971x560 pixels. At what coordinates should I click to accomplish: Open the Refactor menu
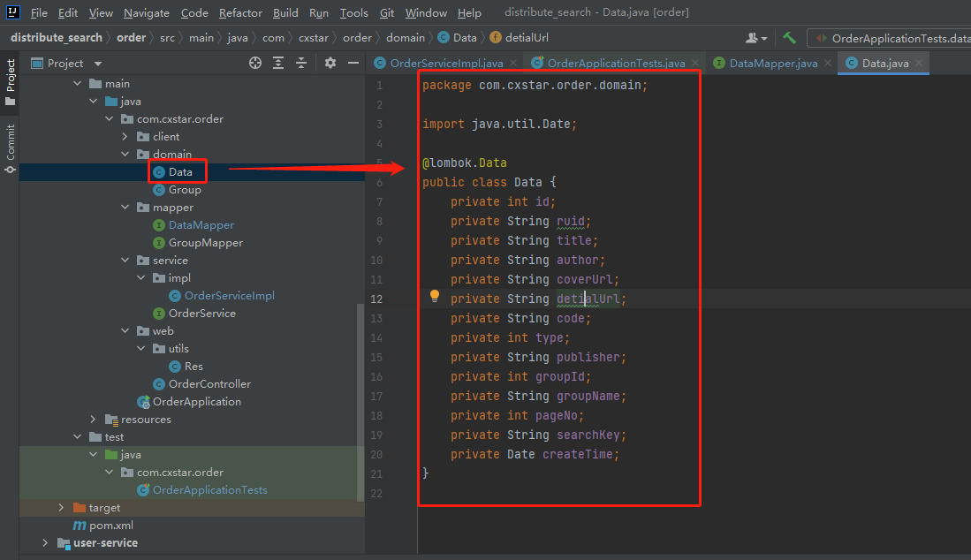(240, 12)
